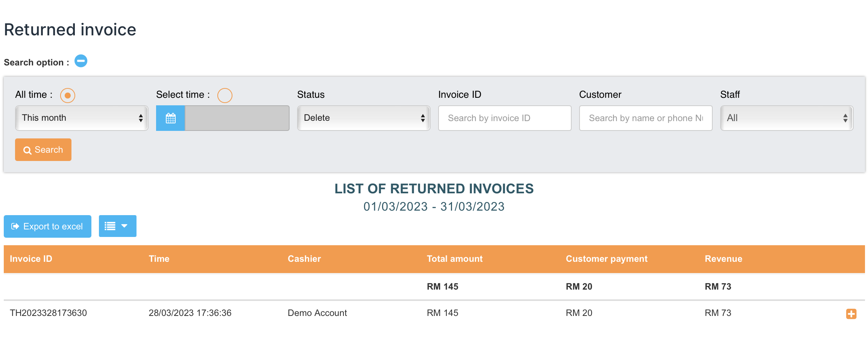Open the This month period dropdown
The width and height of the screenshot is (868, 337).
82,118
